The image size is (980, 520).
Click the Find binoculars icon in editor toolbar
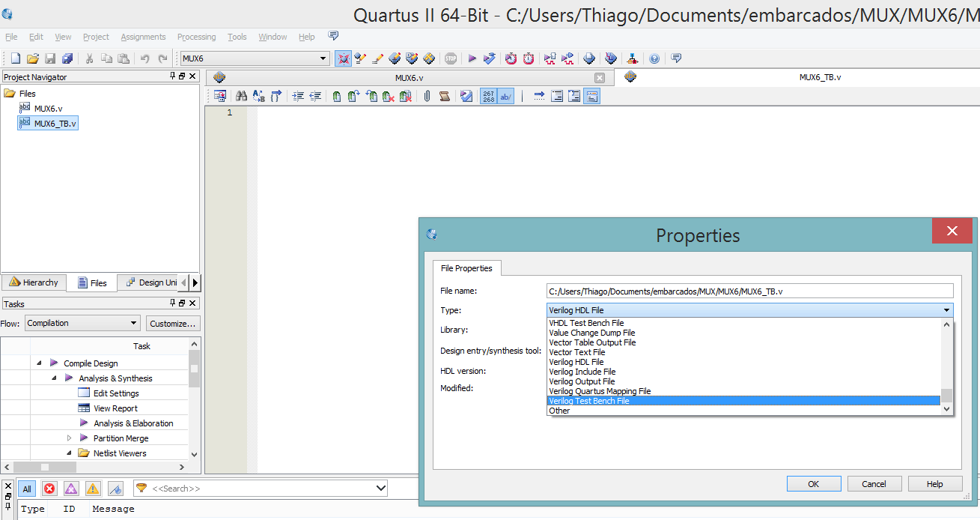[241, 96]
